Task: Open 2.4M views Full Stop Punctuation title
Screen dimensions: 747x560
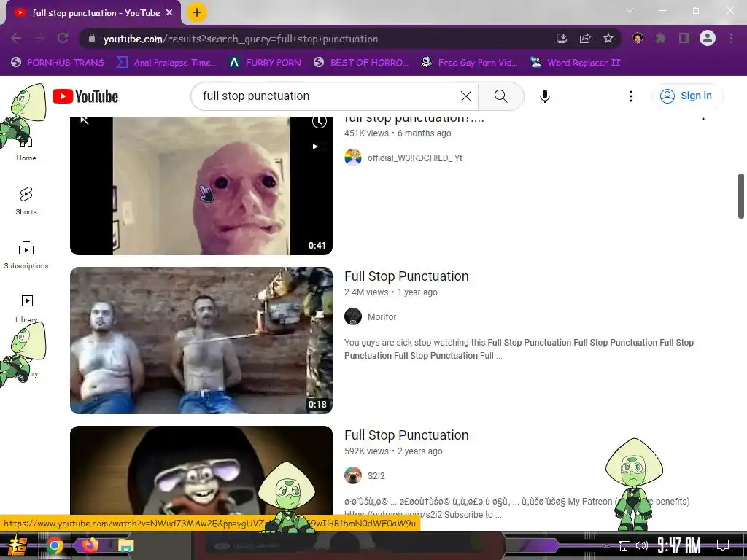Action: (x=406, y=276)
